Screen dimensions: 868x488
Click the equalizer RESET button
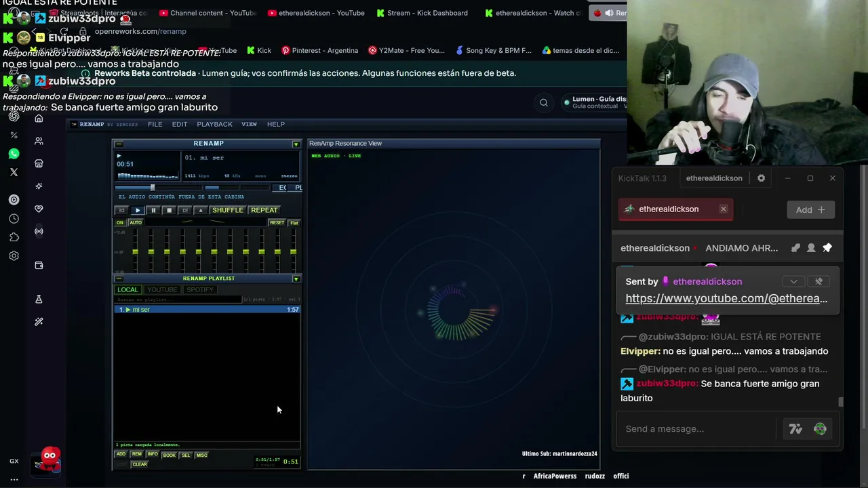pos(277,223)
